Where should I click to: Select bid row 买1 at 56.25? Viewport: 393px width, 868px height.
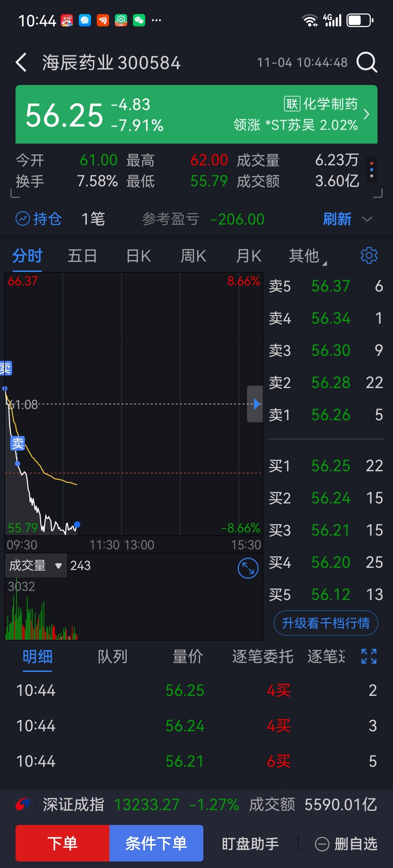point(326,465)
